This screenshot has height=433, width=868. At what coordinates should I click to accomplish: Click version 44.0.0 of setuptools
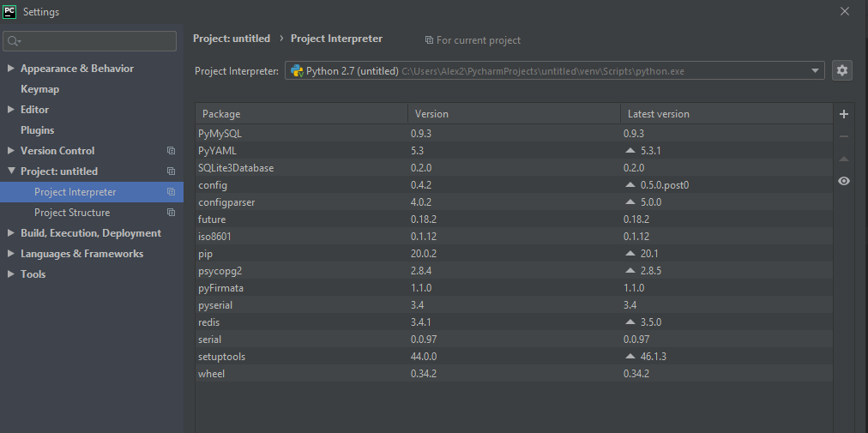[424, 357]
